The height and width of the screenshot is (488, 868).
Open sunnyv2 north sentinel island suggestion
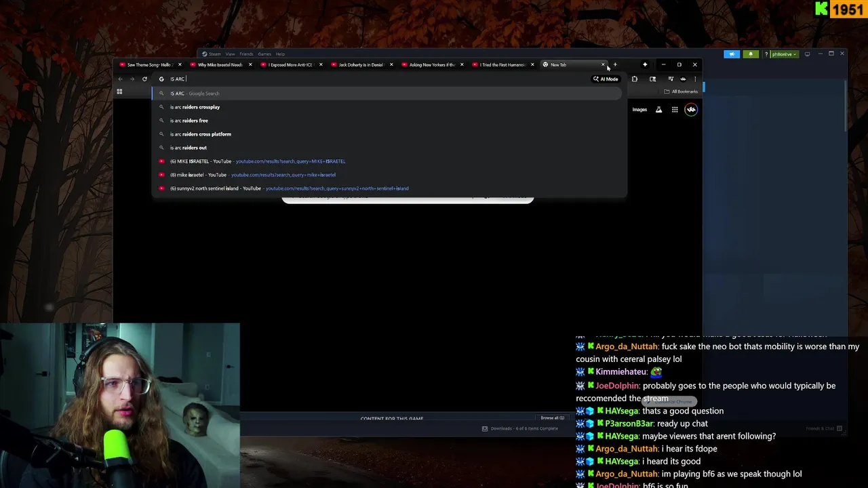387,188
